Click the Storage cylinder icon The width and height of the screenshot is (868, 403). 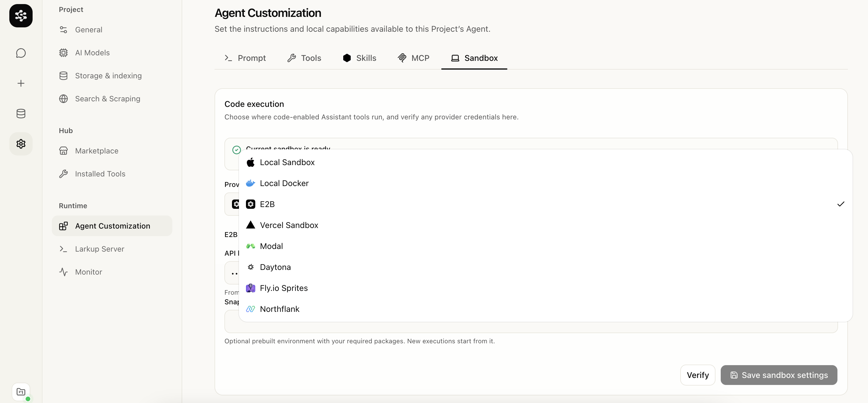63,75
